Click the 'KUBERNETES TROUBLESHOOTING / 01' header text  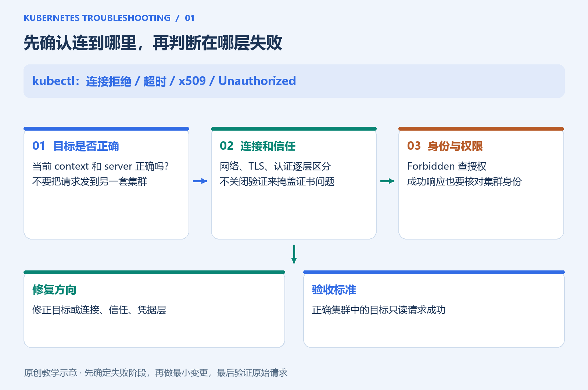pos(109,18)
